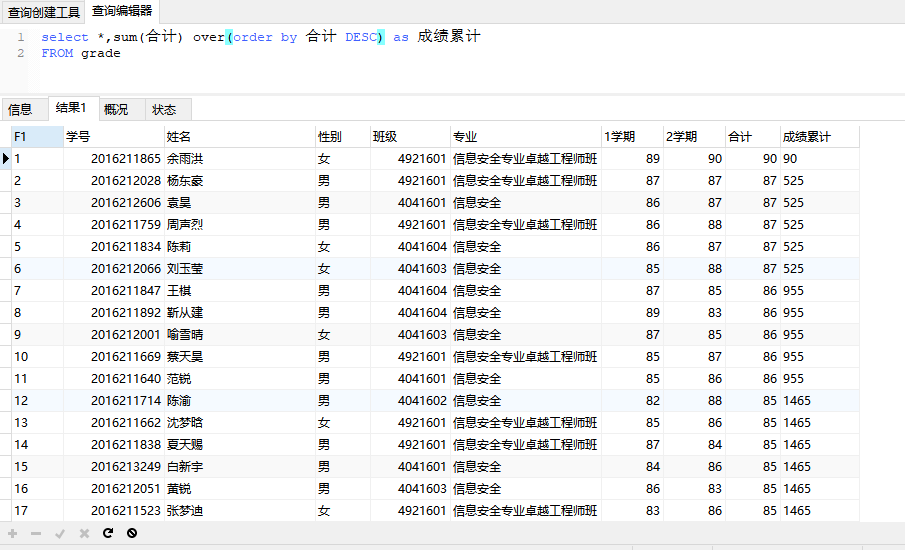905x550 pixels.
Task: Click 专业 cell in 余雨洪's row
Action: (x=526, y=159)
